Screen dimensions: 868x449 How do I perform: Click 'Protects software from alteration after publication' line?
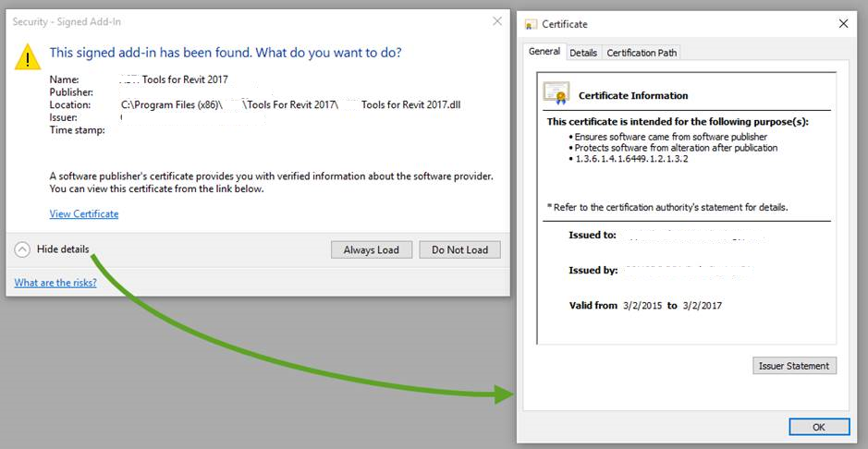coord(676,148)
